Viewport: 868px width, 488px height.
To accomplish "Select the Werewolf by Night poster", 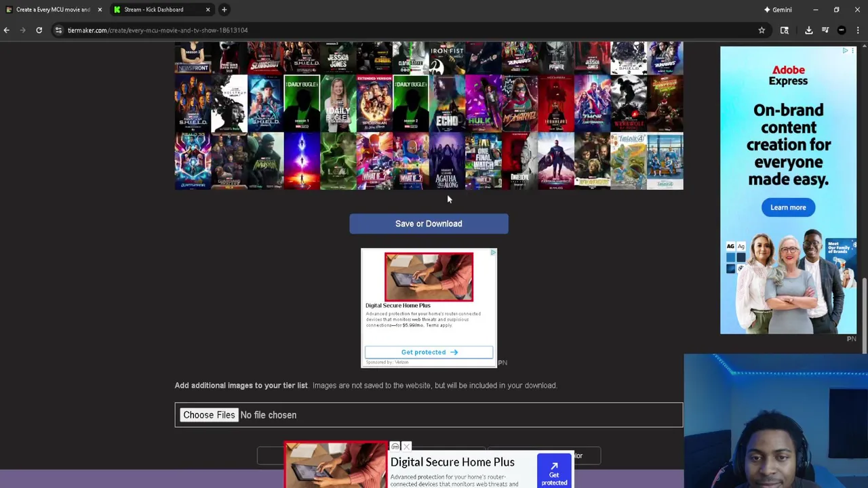I will 629,104.
